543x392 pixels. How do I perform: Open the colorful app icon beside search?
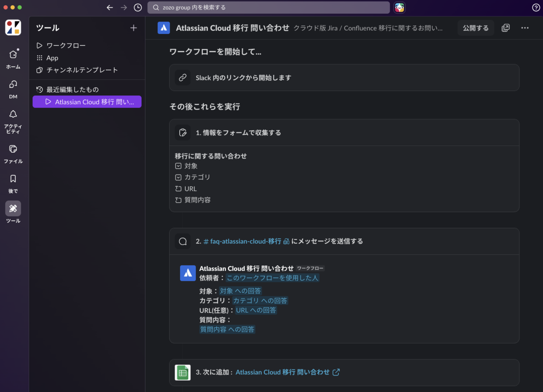(x=400, y=7)
